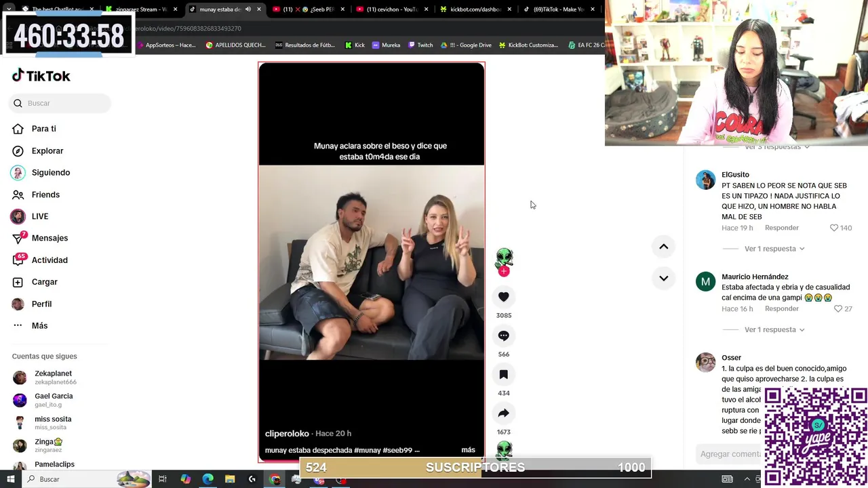Screen dimensions: 868x488
Task: Click the Agregar comentario field
Action: pyautogui.click(x=730, y=454)
